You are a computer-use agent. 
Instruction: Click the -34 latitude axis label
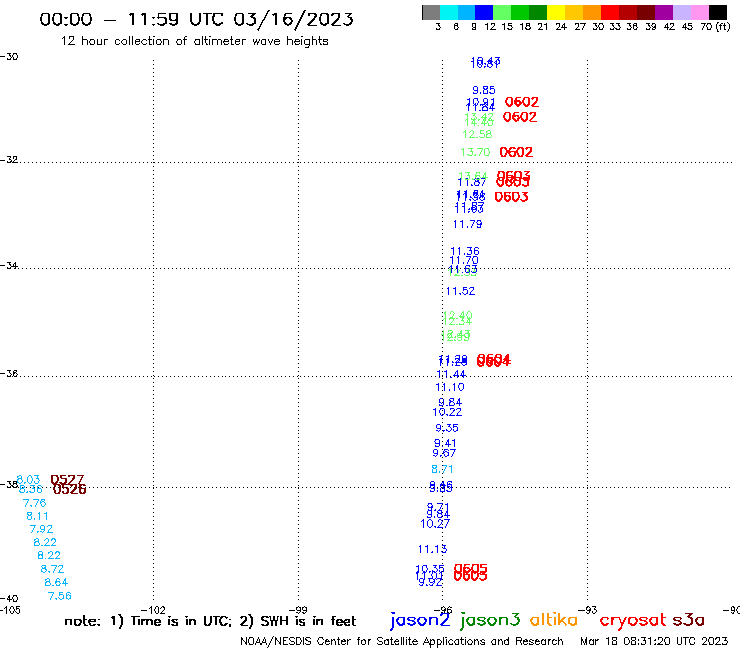coord(9,266)
